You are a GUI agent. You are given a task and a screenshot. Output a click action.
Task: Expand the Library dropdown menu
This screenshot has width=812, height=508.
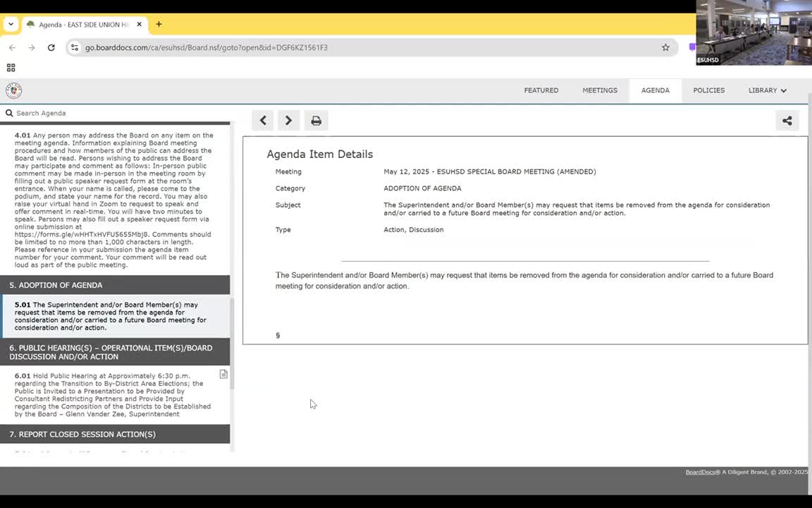pyautogui.click(x=767, y=90)
